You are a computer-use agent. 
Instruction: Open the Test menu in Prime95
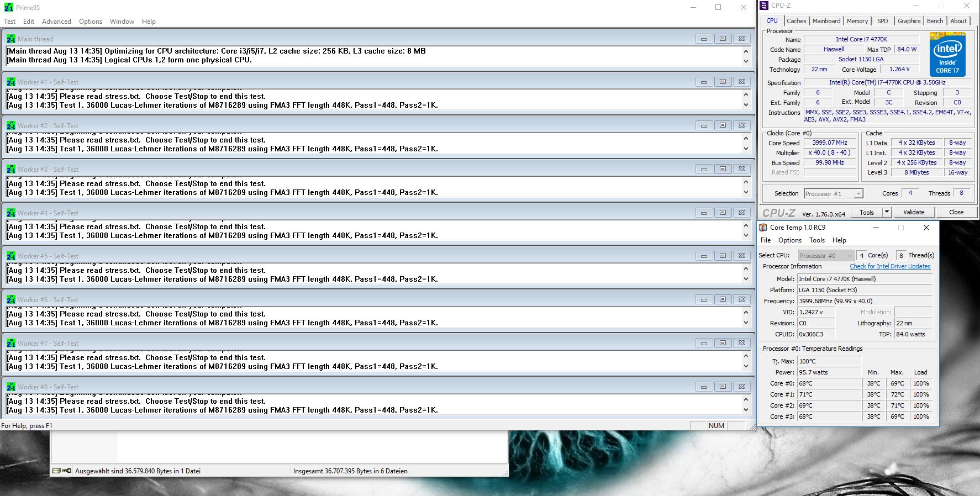10,22
